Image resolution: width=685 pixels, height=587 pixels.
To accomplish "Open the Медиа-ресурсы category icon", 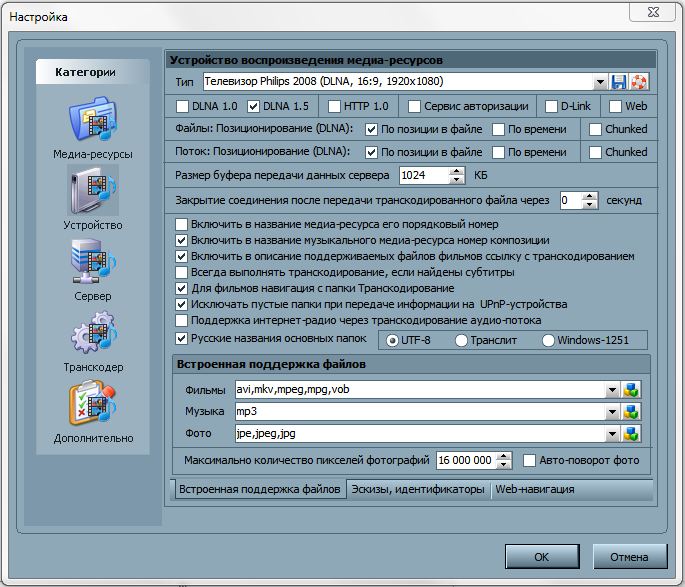I will coord(93,121).
